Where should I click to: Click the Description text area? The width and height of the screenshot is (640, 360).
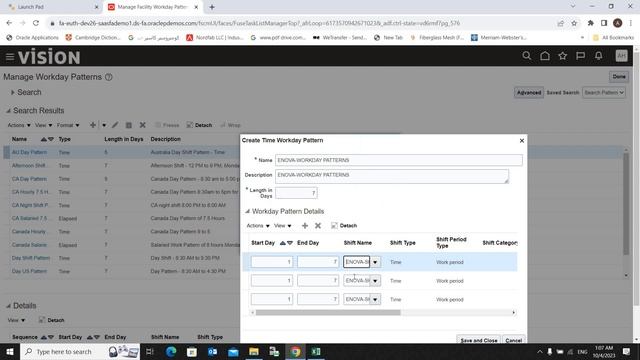click(392, 176)
